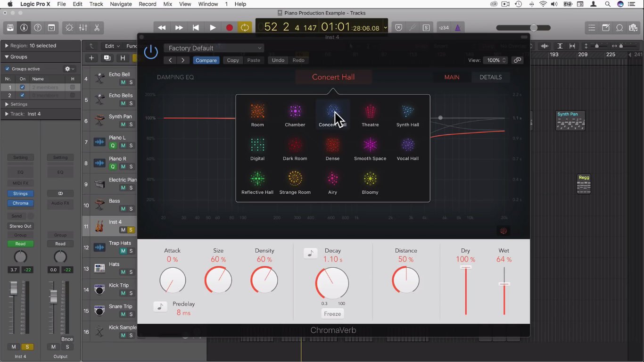
Task: Open Smart Controls in control bar
Action: (69, 28)
